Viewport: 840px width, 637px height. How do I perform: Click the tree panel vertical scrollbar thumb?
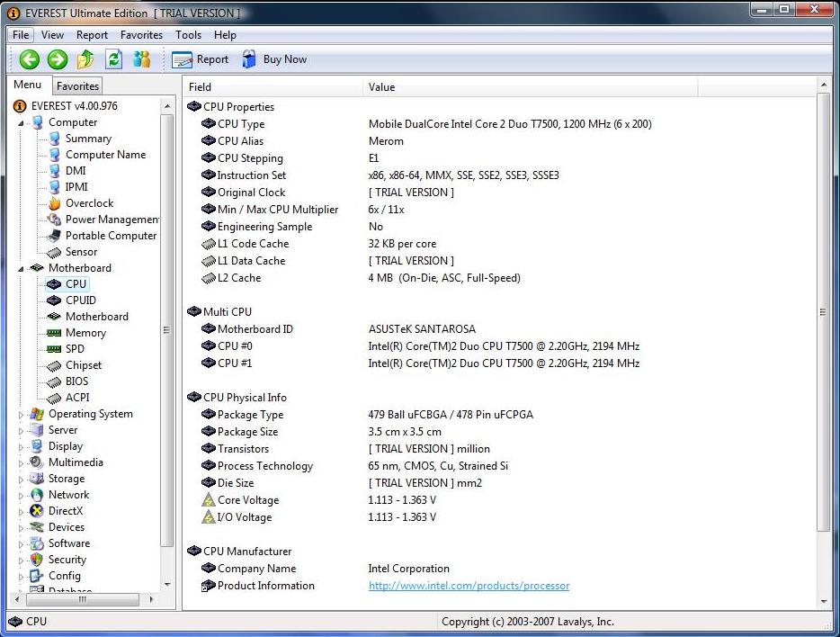(166, 330)
